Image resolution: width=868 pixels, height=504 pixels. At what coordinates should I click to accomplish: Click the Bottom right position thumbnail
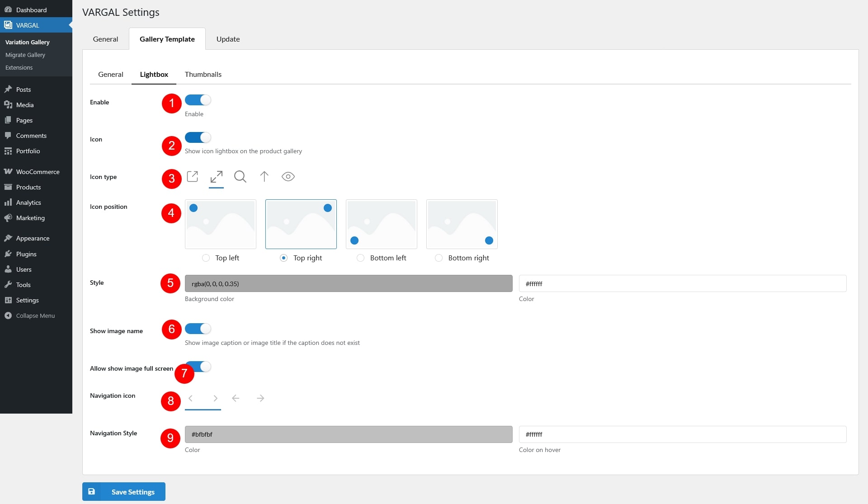coord(462,224)
